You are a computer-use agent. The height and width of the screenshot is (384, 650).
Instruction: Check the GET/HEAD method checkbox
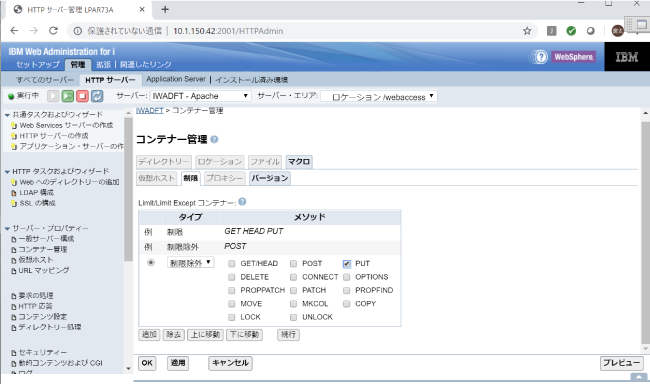tap(232, 264)
